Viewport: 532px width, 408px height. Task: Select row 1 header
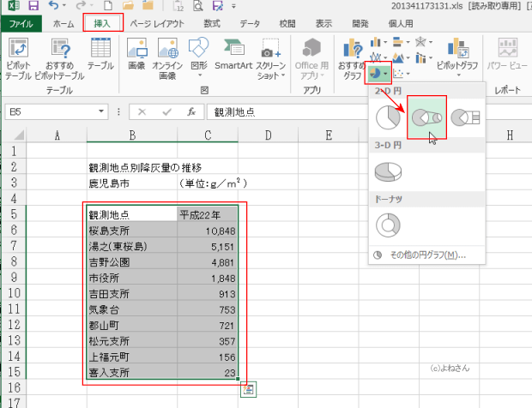(14, 151)
